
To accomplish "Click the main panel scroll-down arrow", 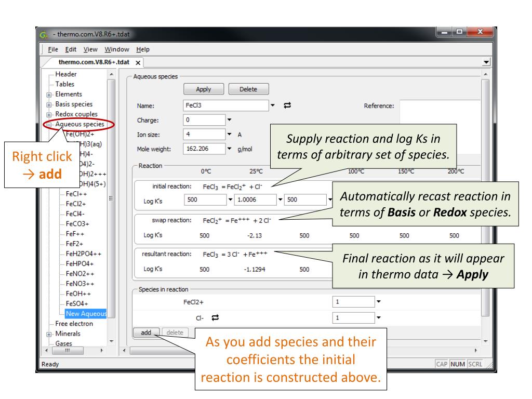I will (x=485, y=341).
